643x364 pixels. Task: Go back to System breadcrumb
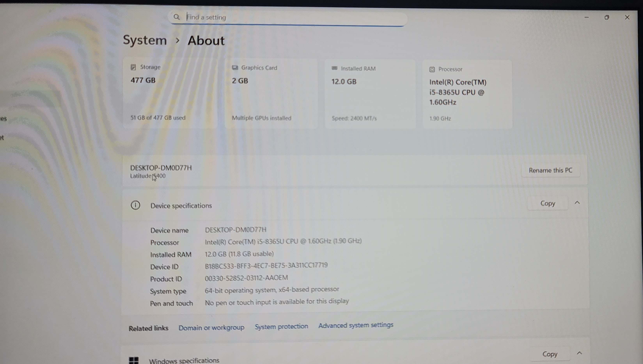[x=145, y=40]
